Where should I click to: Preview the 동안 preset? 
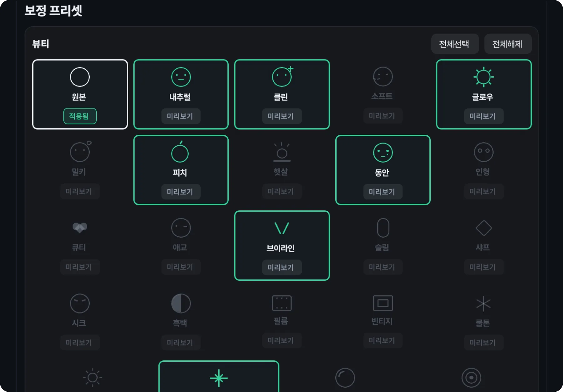[x=383, y=192]
